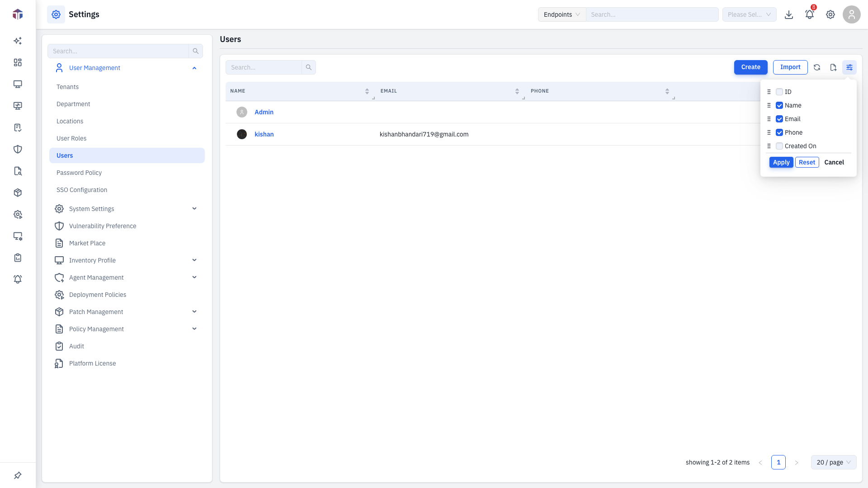Collapse the User Management section
The height and width of the screenshot is (488, 868).
coord(194,68)
